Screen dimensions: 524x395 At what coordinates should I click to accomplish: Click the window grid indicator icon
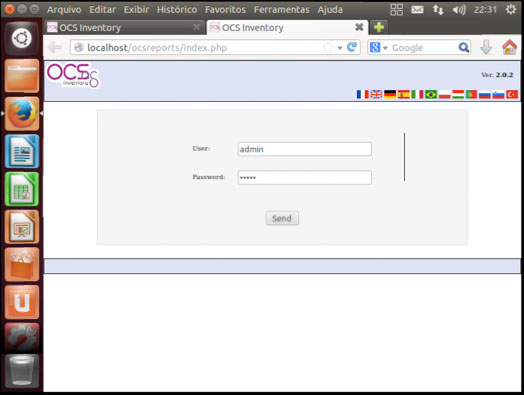396,10
